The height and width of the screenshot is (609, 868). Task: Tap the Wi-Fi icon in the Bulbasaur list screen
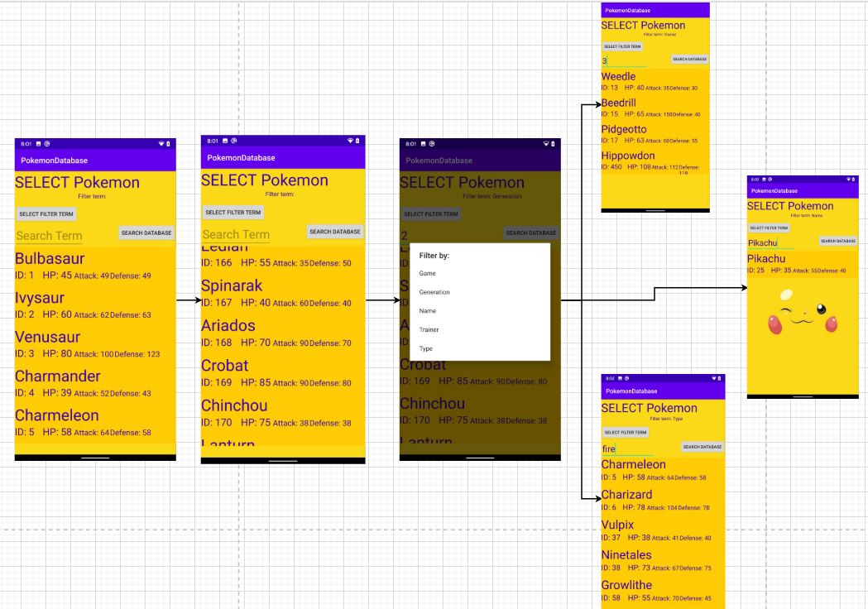[x=161, y=143]
